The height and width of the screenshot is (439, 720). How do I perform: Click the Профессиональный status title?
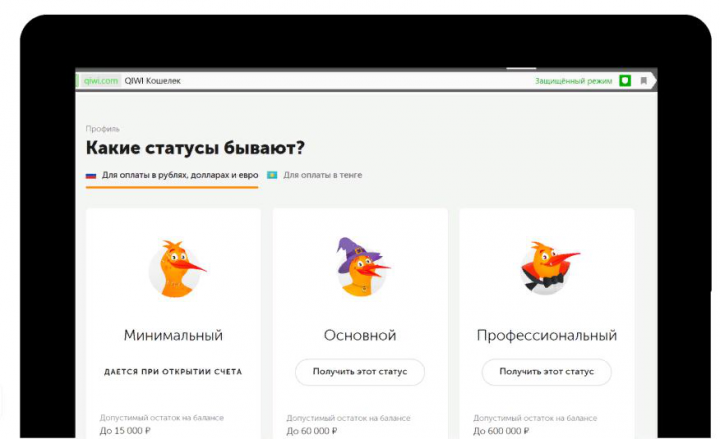point(546,335)
